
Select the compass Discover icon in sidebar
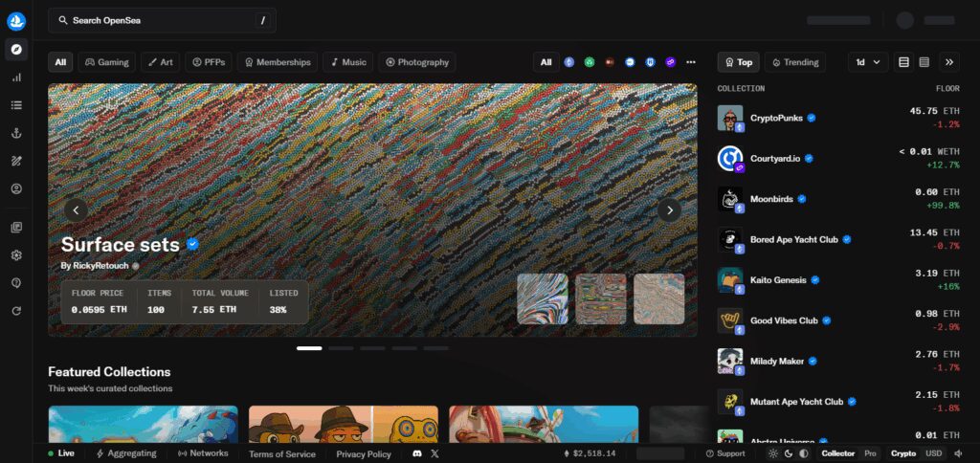[x=16, y=50]
